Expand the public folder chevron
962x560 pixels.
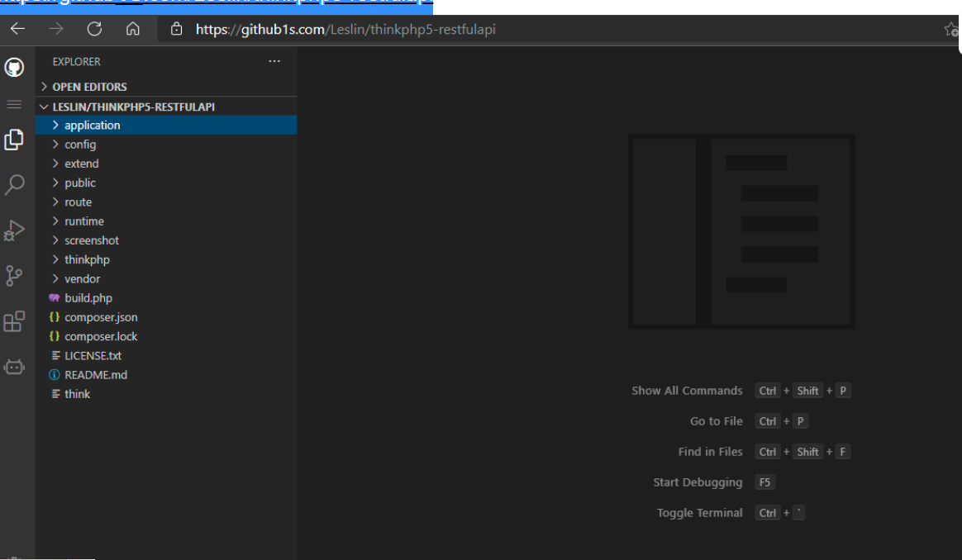click(x=55, y=183)
